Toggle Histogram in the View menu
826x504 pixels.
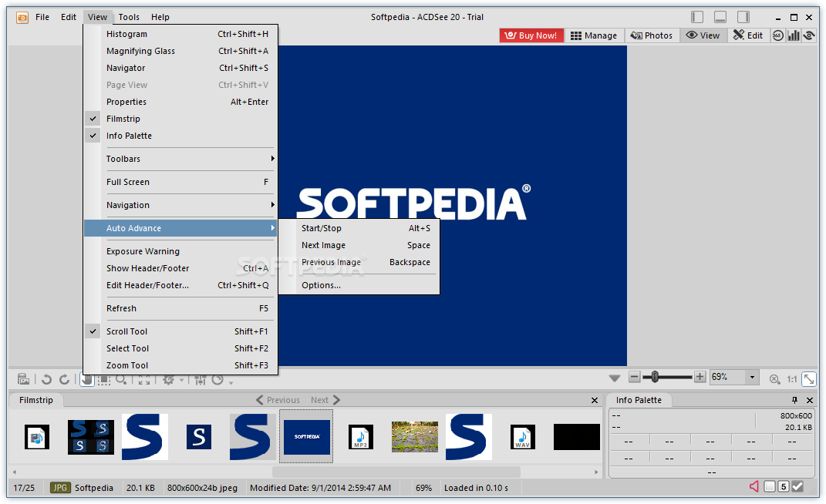(x=180, y=34)
